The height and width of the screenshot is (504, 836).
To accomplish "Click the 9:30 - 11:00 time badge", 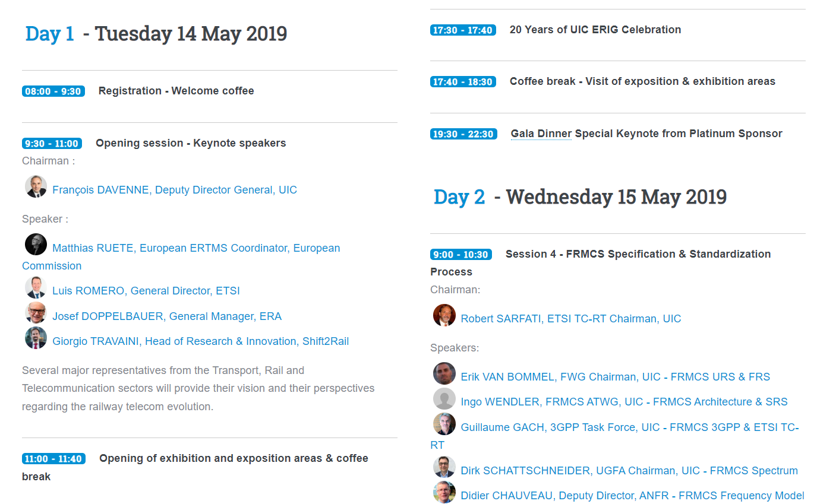I will pyautogui.click(x=52, y=144).
